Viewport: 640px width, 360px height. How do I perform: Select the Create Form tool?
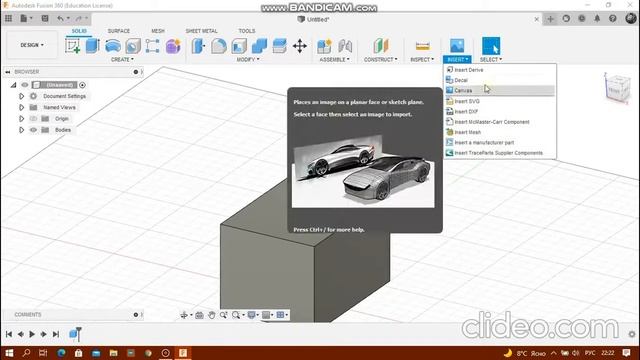(173, 46)
